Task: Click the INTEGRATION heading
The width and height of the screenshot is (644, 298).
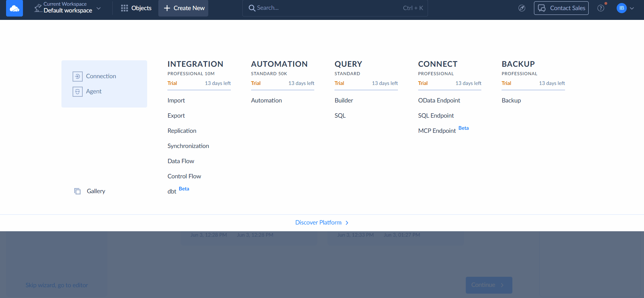Action: point(195,64)
